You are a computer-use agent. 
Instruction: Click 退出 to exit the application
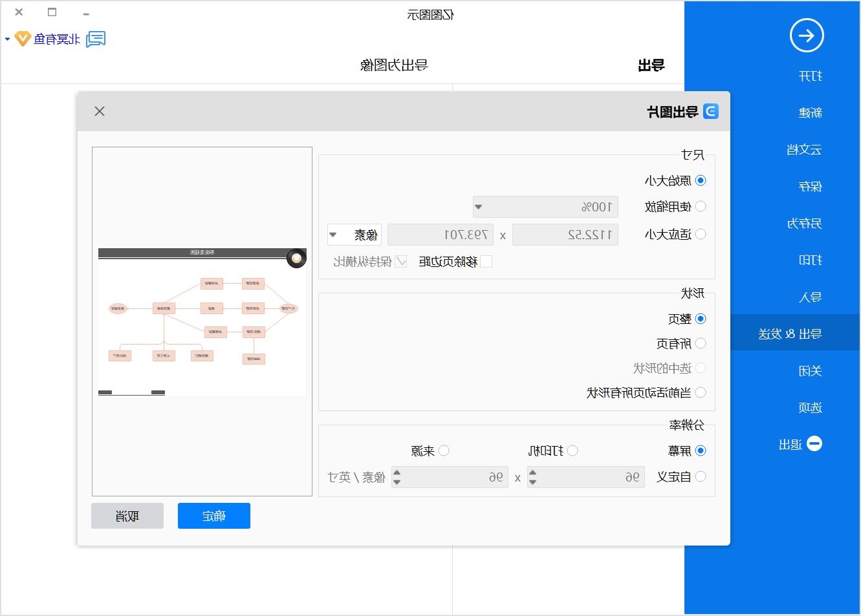click(x=790, y=445)
